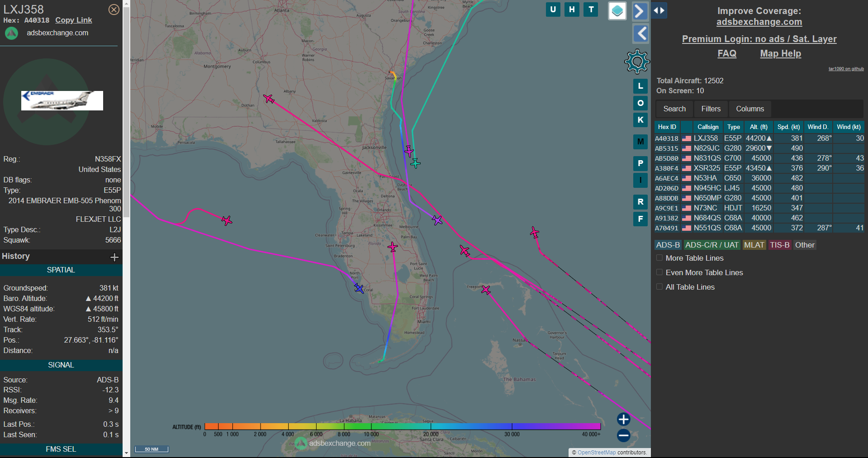Image resolution: width=868 pixels, height=458 pixels.
Task: Click the O map button
Action: click(640, 103)
